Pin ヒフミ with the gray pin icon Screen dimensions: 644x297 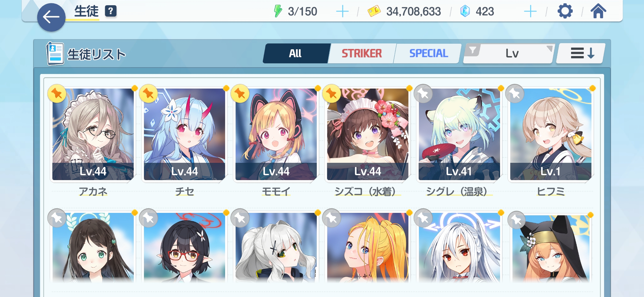tap(515, 94)
